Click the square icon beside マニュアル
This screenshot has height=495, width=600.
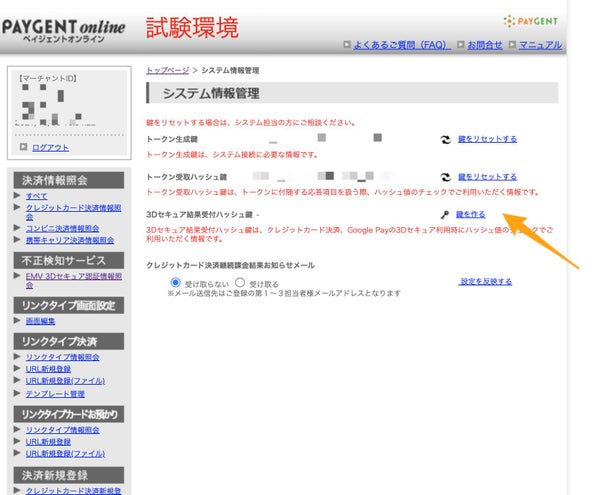[512, 44]
